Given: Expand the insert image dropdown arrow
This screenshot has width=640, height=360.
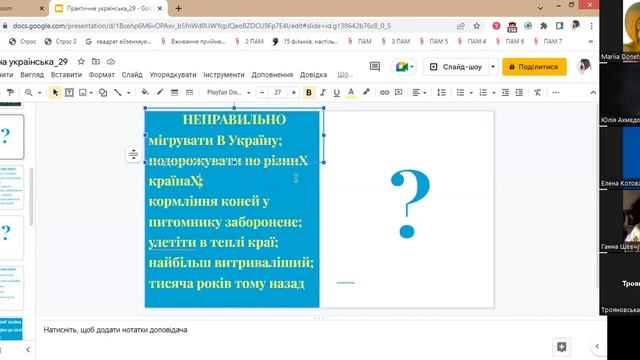Looking at the screenshot, I should pyautogui.click(x=91, y=93).
